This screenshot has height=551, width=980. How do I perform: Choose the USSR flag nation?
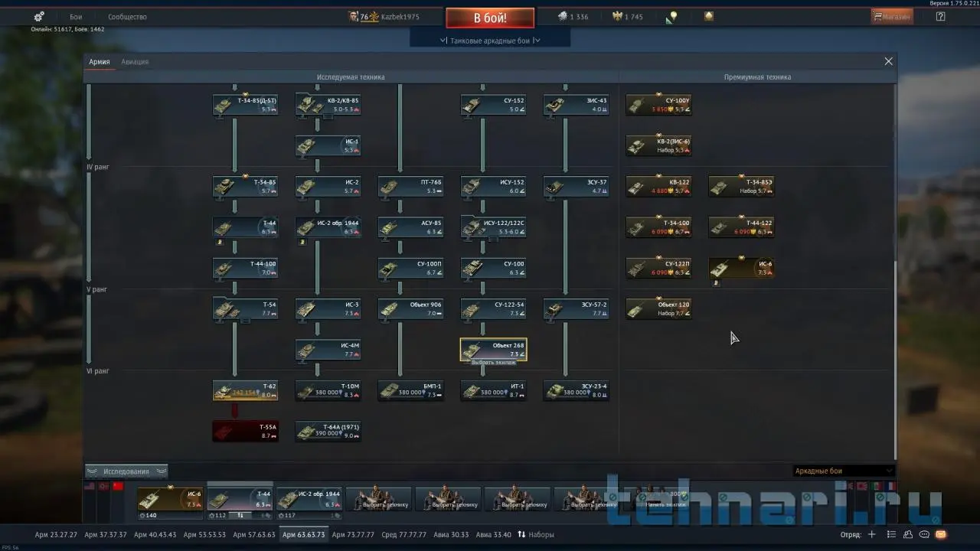[x=118, y=486]
